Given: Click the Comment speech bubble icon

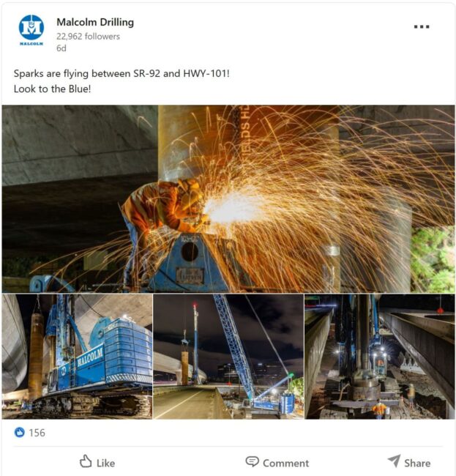Looking at the screenshot, I should [252, 462].
